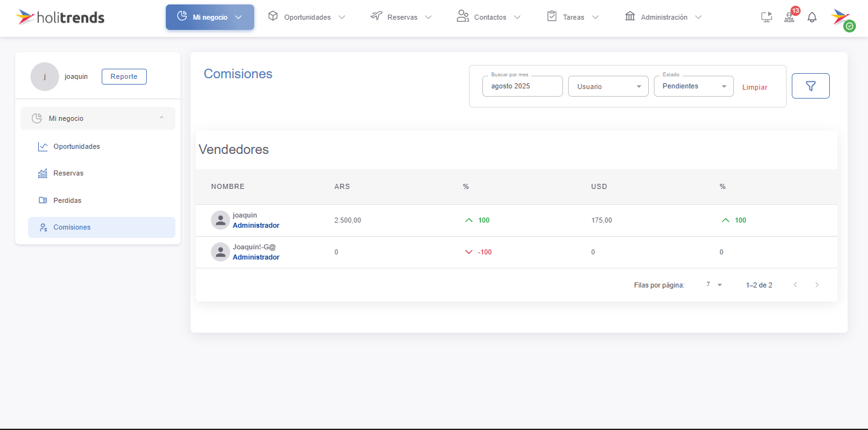The width and height of the screenshot is (868, 430).
Task: Open the Tareas top menu
Action: click(x=573, y=17)
